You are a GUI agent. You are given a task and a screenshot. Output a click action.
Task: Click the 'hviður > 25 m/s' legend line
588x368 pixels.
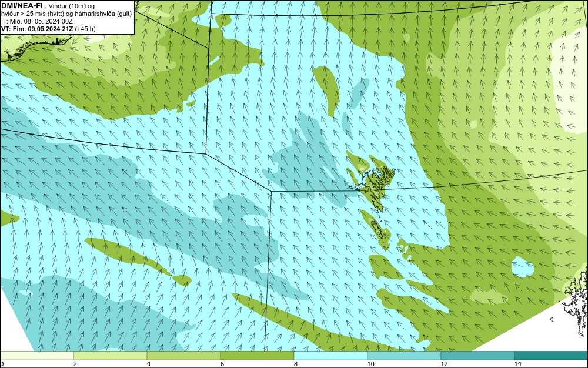click(66, 14)
